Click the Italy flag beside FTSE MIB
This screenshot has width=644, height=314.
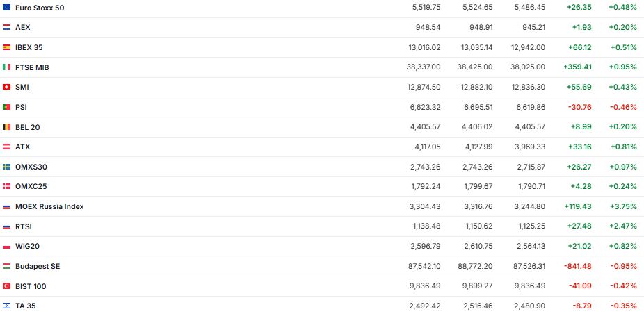(6, 67)
